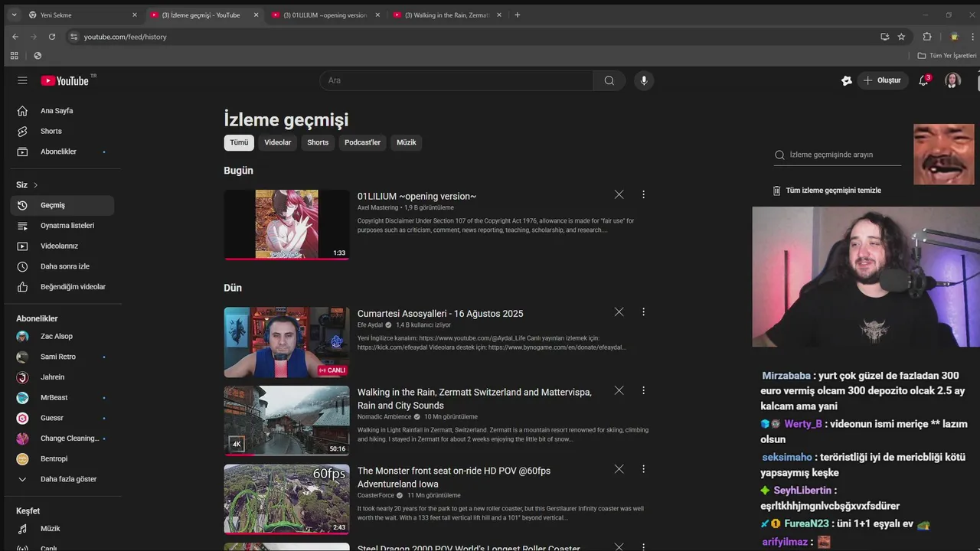
Task: Open Beğendiğim videolar list
Action: tap(62, 287)
